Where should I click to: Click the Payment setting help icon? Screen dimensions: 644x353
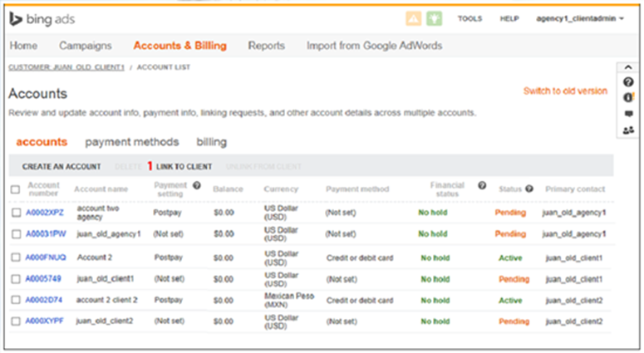click(196, 185)
